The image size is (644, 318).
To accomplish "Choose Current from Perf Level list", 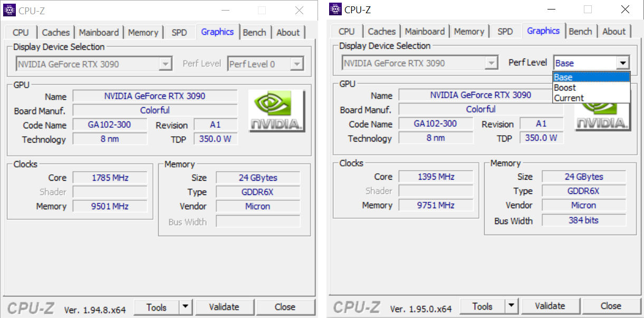I will (591, 98).
